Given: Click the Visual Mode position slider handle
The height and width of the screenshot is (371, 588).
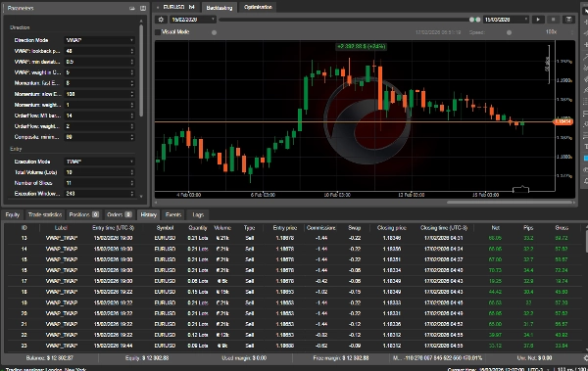Looking at the screenshot, I should click(x=214, y=32).
